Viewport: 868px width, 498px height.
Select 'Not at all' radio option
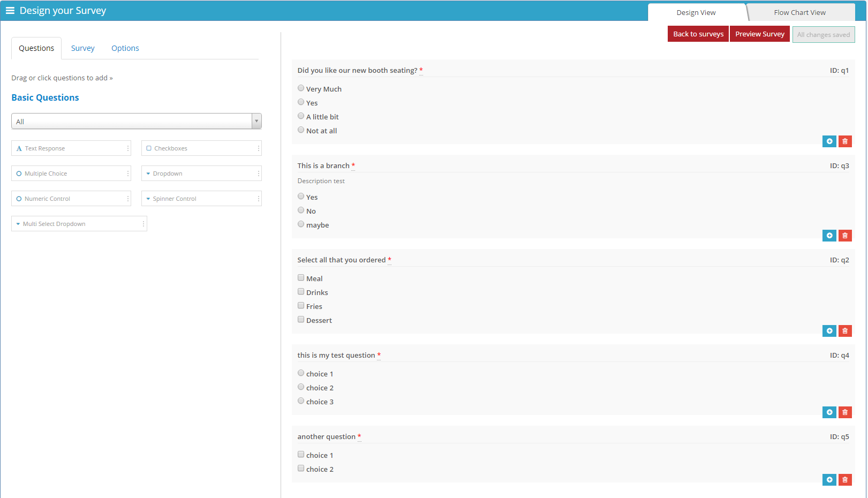point(301,130)
